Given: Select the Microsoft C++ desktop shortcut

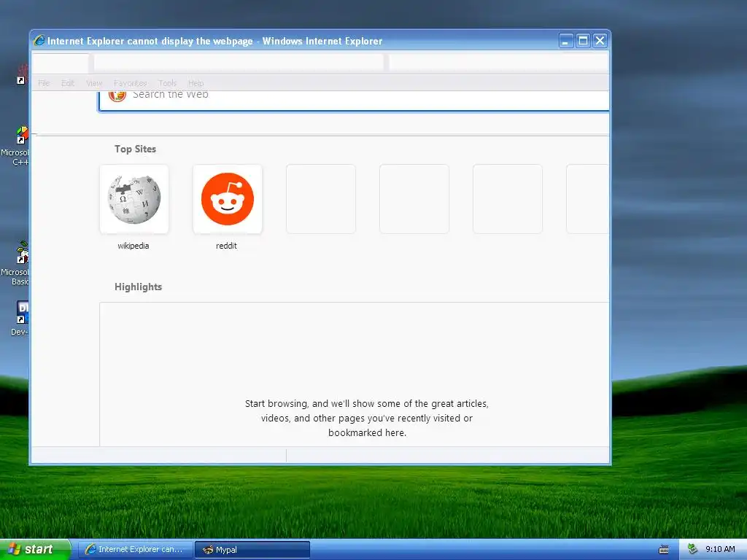Looking at the screenshot, I should [x=15, y=146].
